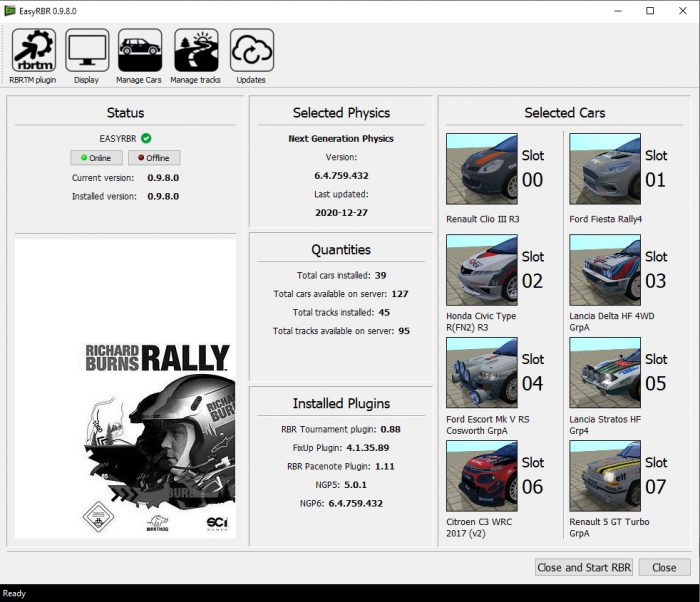Click the Richard Burns Rally cover image
700x602 pixels.
[125, 389]
